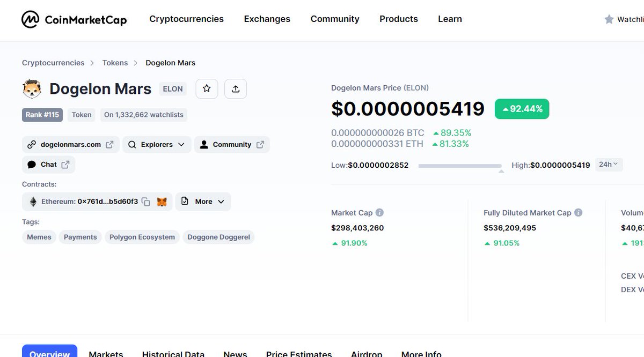644x357 pixels.
Task: Switch to More Info tab
Action: pos(421,354)
